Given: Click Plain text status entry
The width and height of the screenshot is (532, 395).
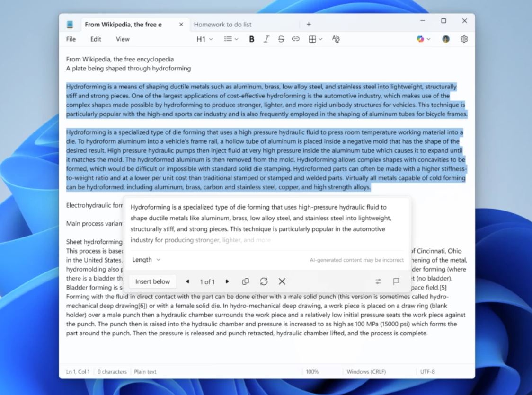Looking at the screenshot, I should point(145,372).
